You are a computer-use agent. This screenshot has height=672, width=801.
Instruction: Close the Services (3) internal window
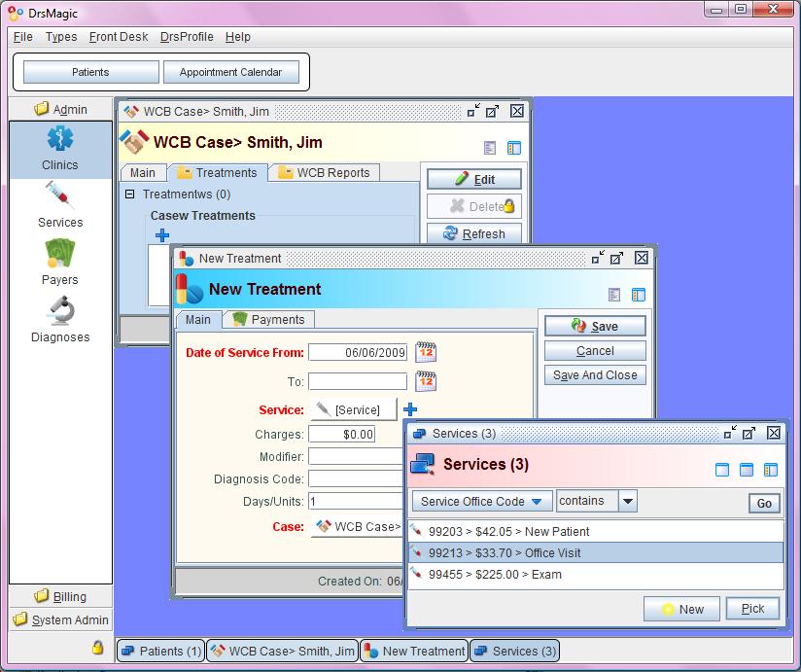tap(774, 433)
